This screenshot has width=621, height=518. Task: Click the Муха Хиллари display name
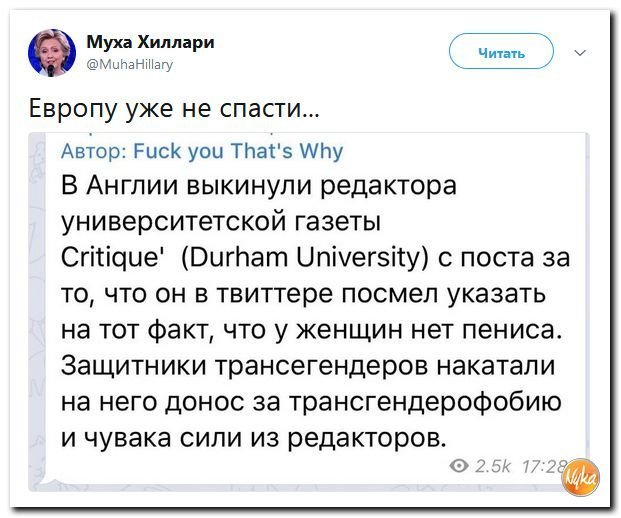tap(150, 42)
